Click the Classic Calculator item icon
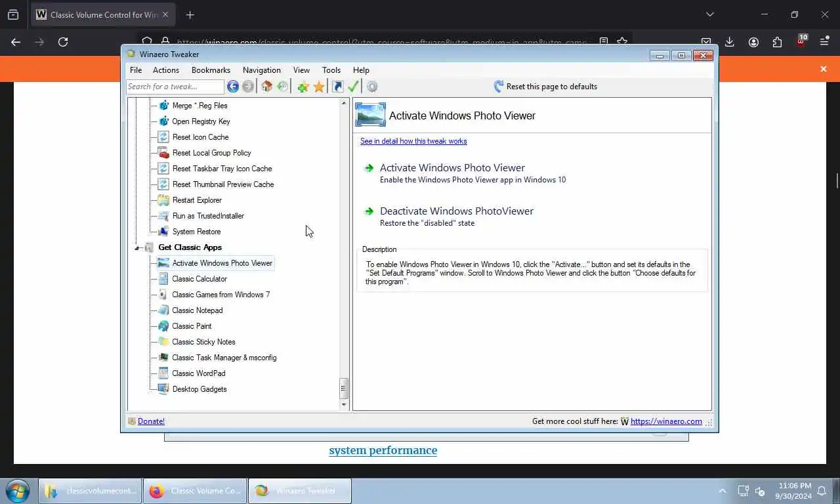The image size is (840, 504). click(163, 279)
